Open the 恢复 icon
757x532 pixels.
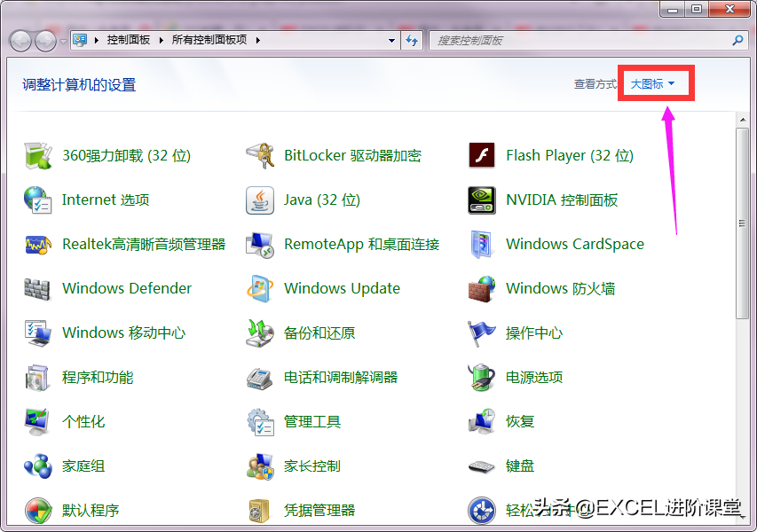pos(481,421)
